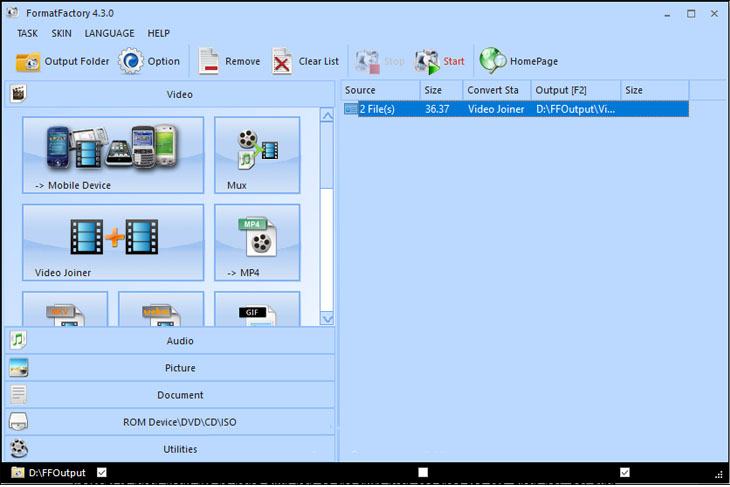Open the HomePage globe icon
The width and height of the screenshot is (730, 487).
pos(493,61)
